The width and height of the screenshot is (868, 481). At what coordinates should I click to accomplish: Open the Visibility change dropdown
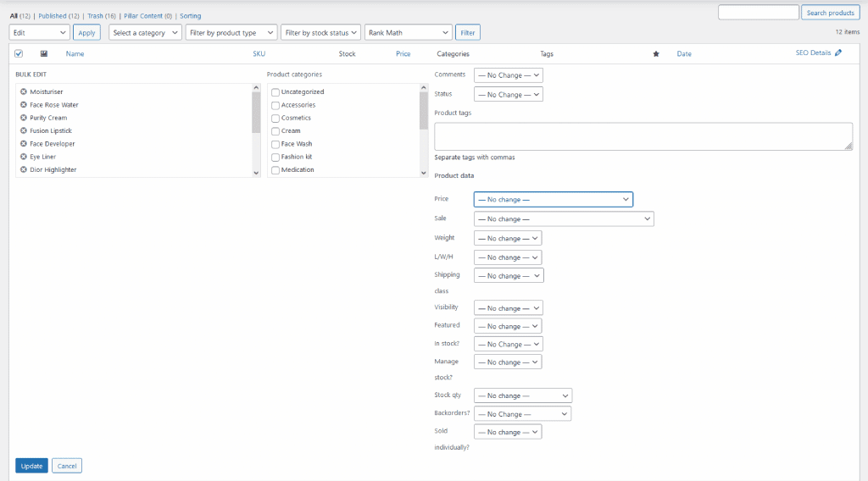point(508,308)
